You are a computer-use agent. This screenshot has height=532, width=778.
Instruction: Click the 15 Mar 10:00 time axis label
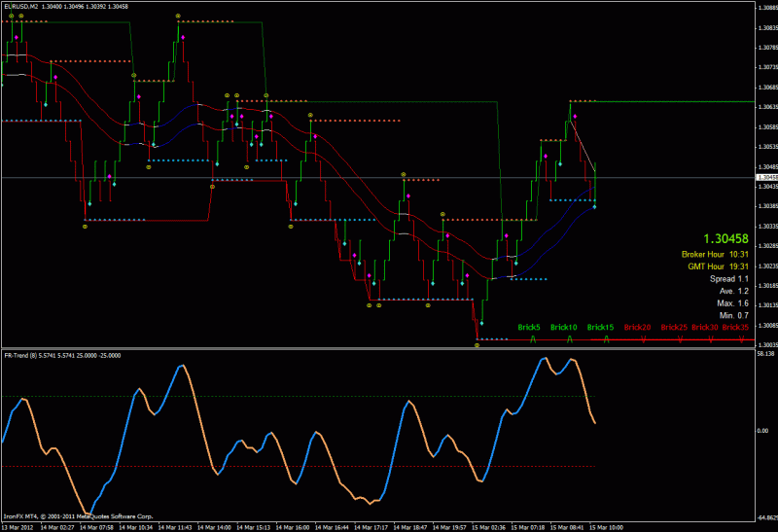606,527
